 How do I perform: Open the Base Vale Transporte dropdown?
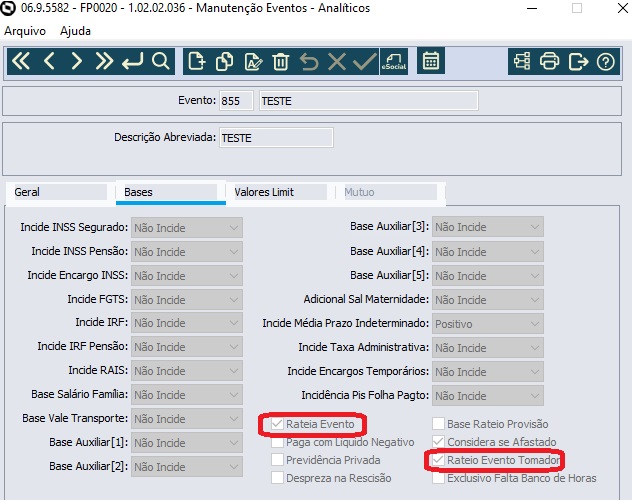click(187, 419)
